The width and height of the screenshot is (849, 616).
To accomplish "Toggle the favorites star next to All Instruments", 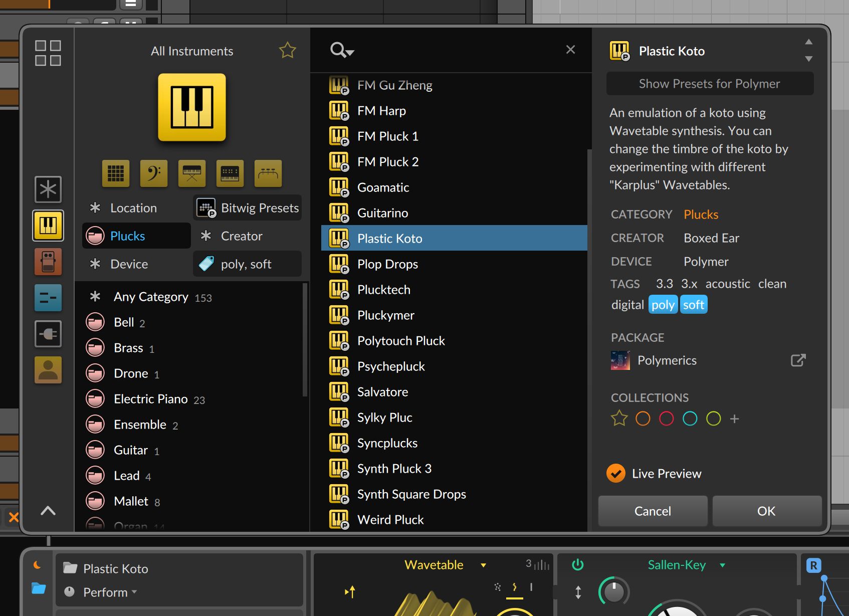I will (288, 50).
